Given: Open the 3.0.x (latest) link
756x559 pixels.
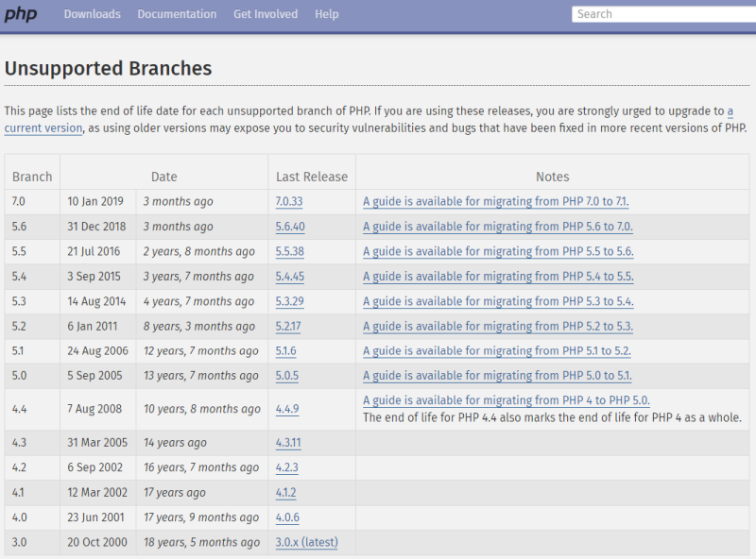Looking at the screenshot, I should click(x=306, y=542).
